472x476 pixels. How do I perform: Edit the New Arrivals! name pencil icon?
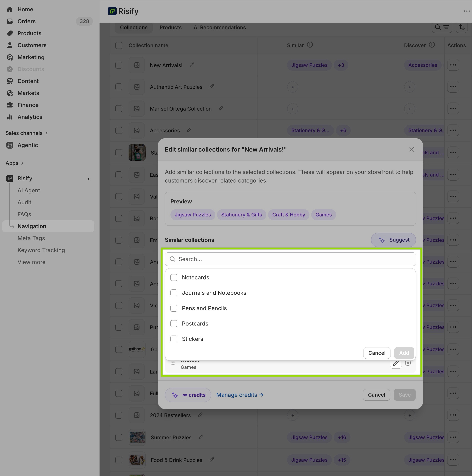(x=192, y=64)
